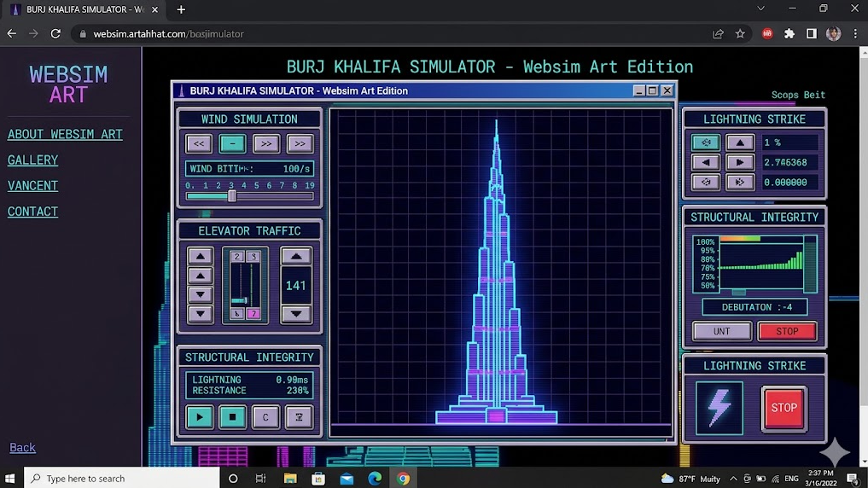Reload the page in Chrome
The height and width of the screenshot is (488, 868).
[55, 34]
